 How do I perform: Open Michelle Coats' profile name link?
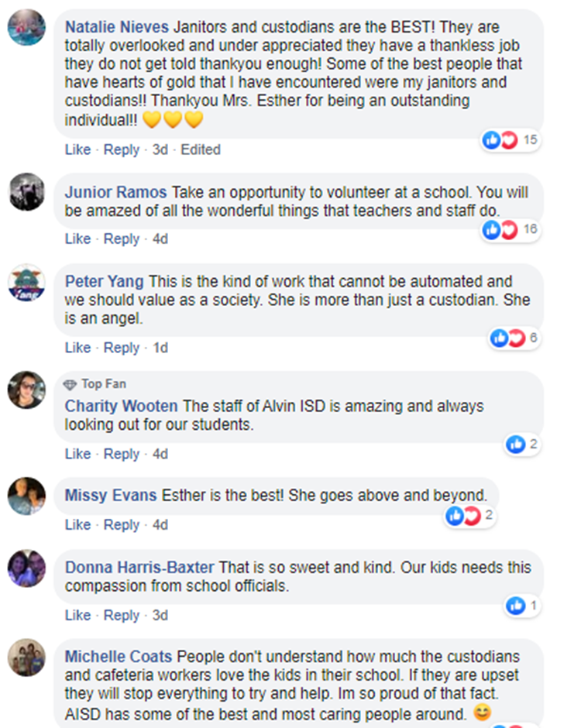(x=119, y=657)
